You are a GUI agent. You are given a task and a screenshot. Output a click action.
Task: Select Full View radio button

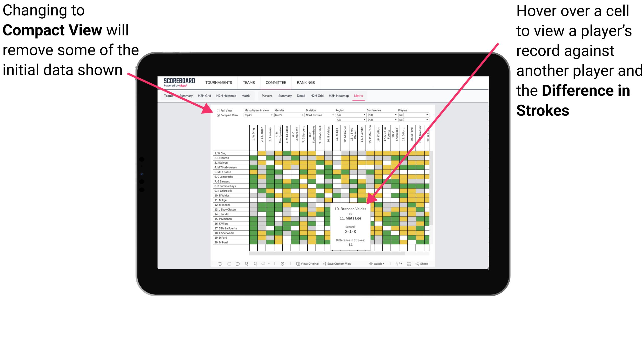pyautogui.click(x=217, y=110)
